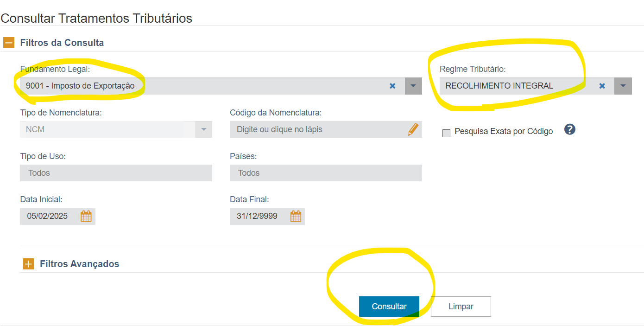The width and height of the screenshot is (644, 326).
Task: Open the Data Inicial calendar picker
Action: 86,216
